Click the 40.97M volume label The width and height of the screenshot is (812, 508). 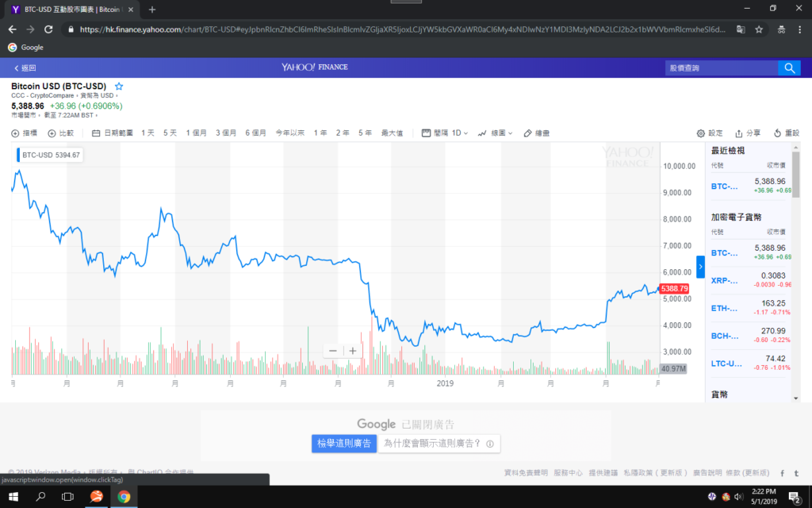point(673,368)
